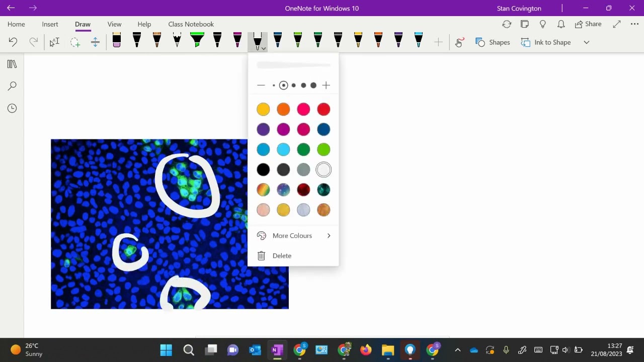Navigate back with the arrow
The height and width of the screenshot is (362, 644).
pos(11,8)
